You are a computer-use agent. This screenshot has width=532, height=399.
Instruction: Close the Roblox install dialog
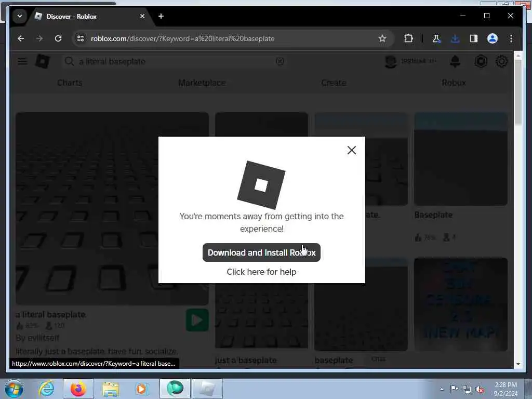(352, 150)
